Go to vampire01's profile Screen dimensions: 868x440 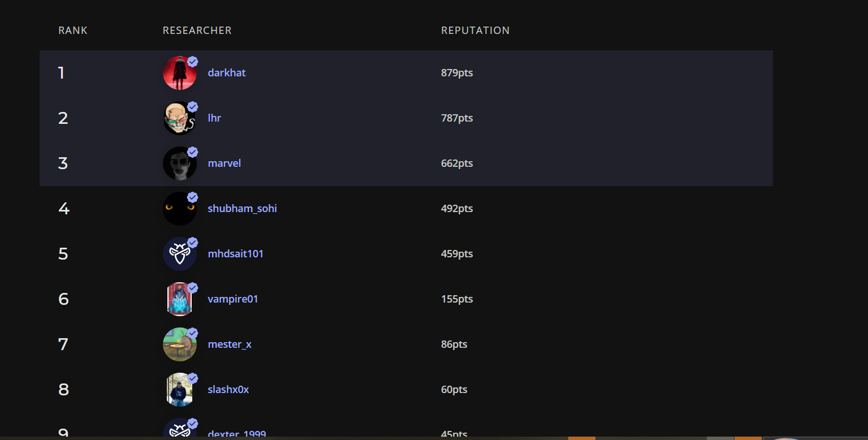233,299
